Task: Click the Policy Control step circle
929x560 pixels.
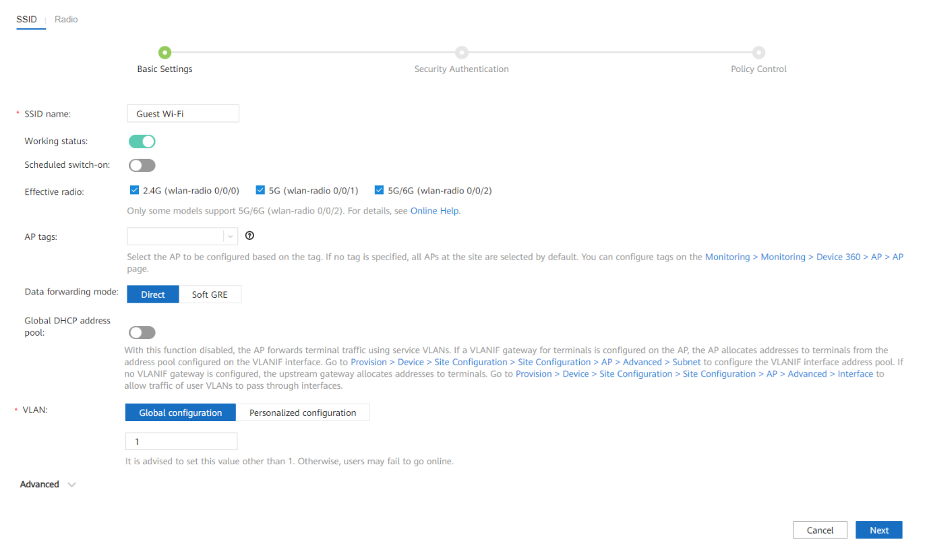Action: (x=758, y=53)
